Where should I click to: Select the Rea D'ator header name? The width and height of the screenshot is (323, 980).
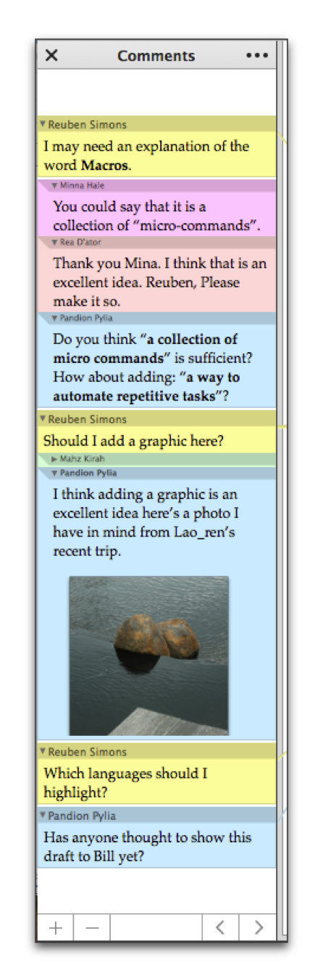pyautogui.click(x=81, y=242)
